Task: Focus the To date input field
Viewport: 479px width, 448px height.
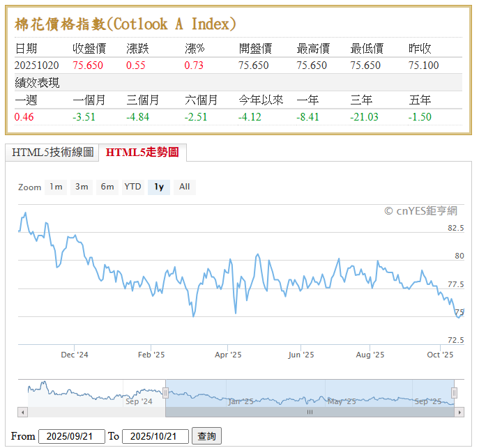Action: (155, 436)
